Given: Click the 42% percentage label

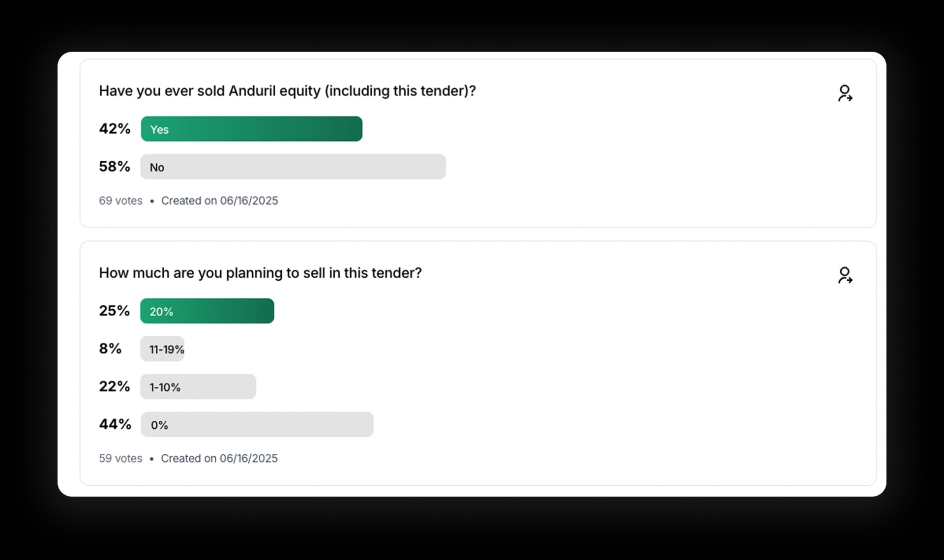Looking at the screenshot, I should (115, 128).
